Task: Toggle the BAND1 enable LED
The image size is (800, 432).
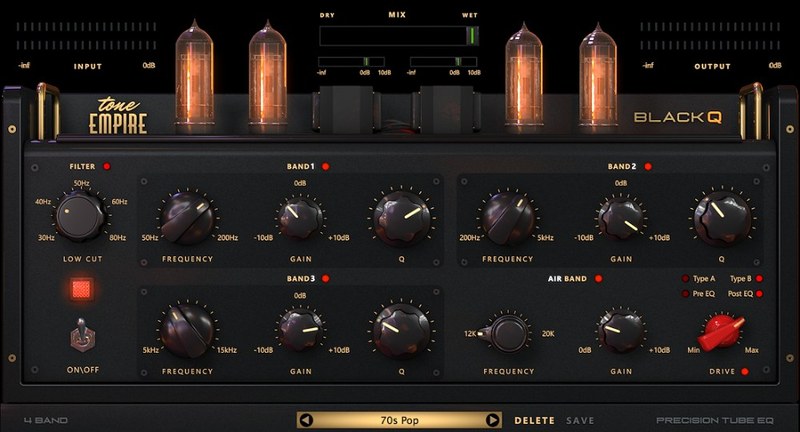Action: 326,166
